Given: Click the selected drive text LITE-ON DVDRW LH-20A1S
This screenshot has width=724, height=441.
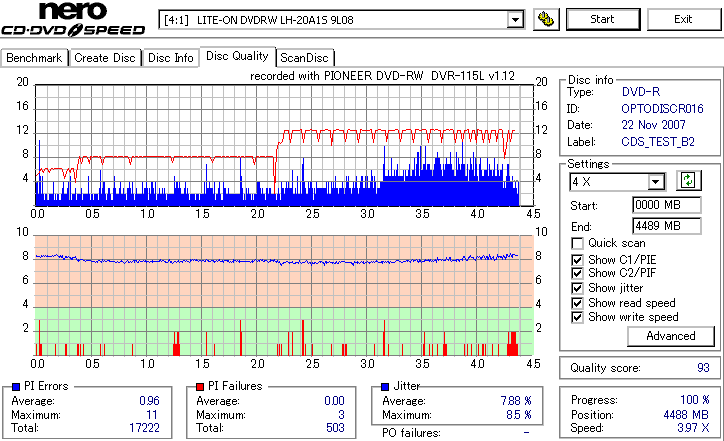Looking at the screenshot, I should [x=275, y=20].
